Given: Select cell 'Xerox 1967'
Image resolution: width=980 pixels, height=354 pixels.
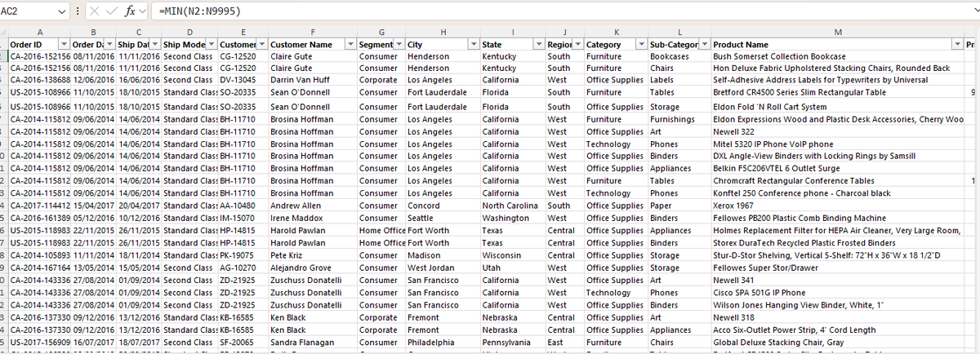Looking at the screenshot, I should pyautogui.click(x=837, y=206).
